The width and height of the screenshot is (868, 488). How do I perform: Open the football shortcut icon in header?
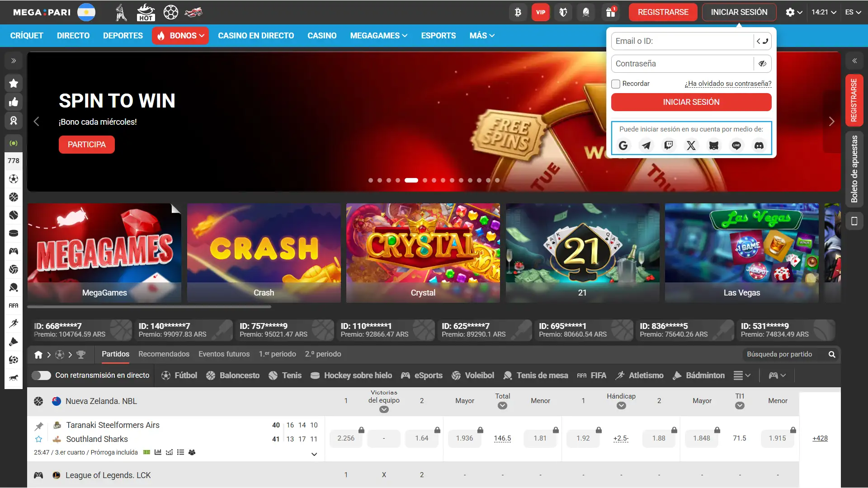pos(171,12)
